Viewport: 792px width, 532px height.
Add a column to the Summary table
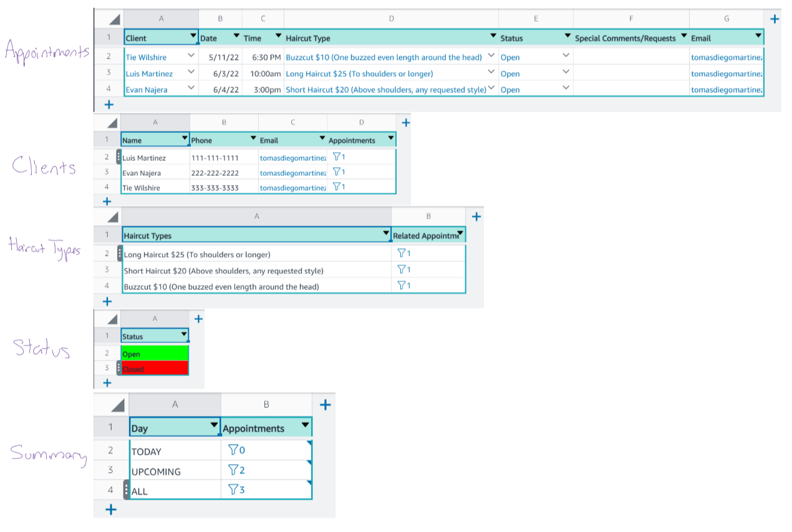coord(325,405)
